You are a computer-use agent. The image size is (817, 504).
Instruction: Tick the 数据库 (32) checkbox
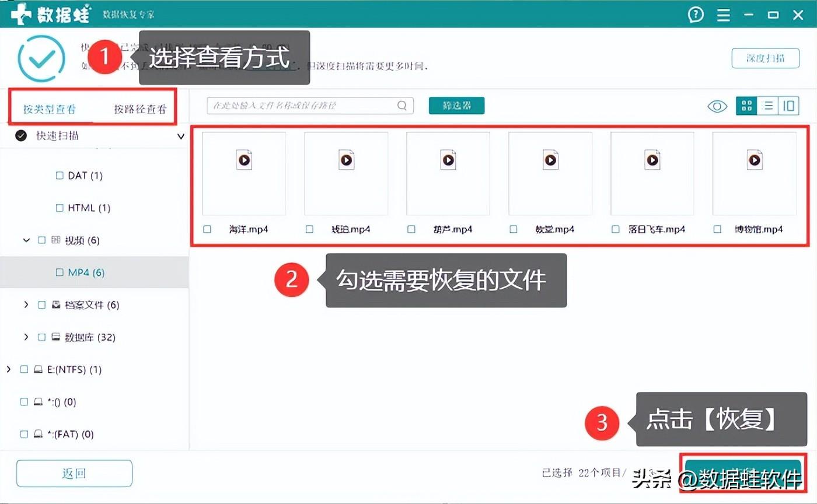pos(41,337)
